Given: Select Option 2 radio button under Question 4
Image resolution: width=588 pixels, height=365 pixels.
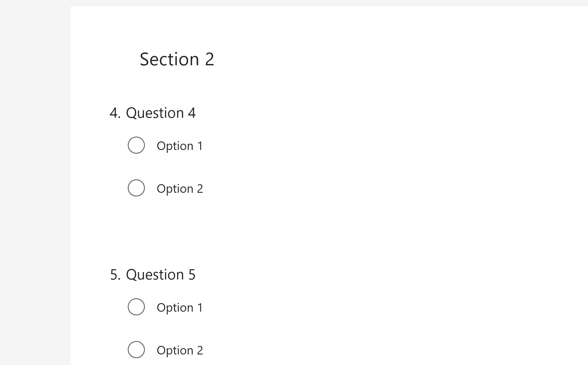Looking at the screenshot, I should click(136, 188).
